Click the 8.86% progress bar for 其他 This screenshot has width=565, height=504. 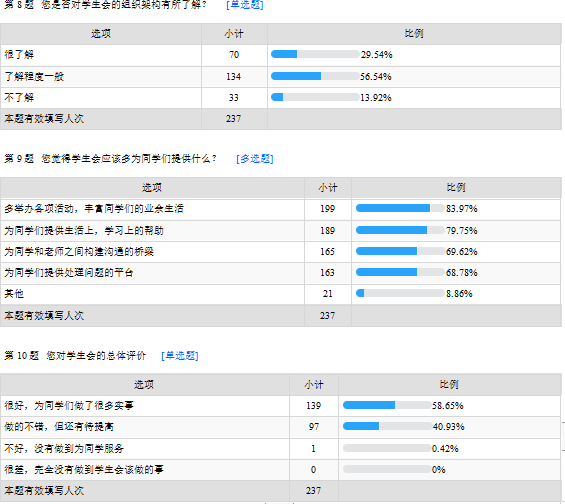(400, 293)
